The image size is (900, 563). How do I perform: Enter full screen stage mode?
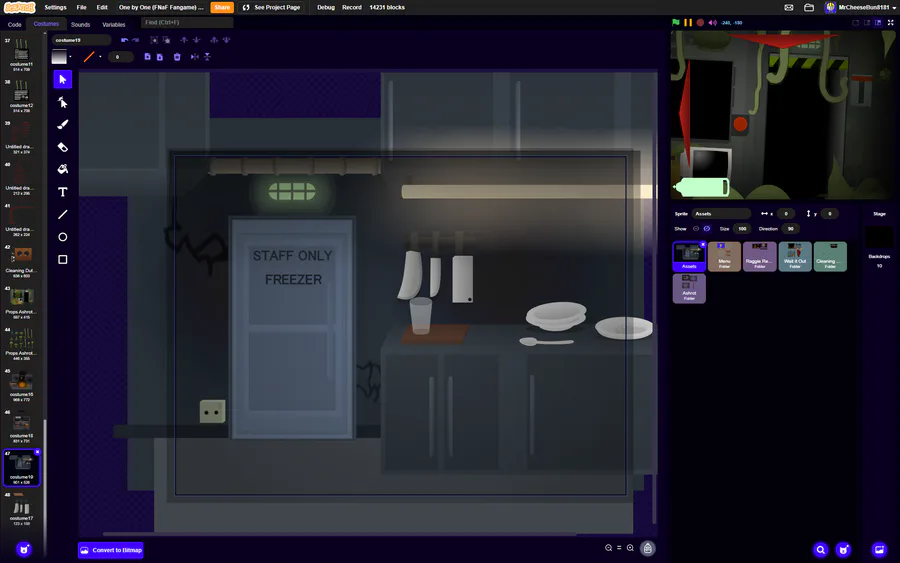point(890,22)
